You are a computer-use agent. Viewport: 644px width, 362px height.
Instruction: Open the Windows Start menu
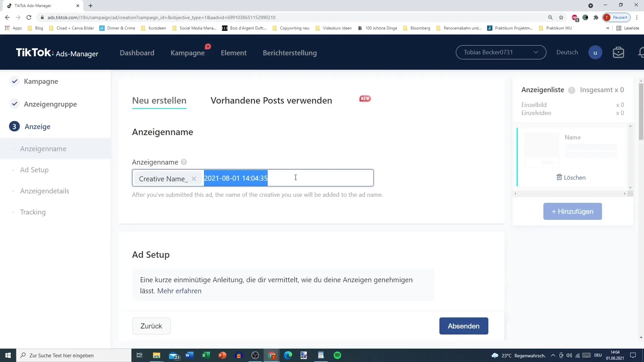coord(8,355)
